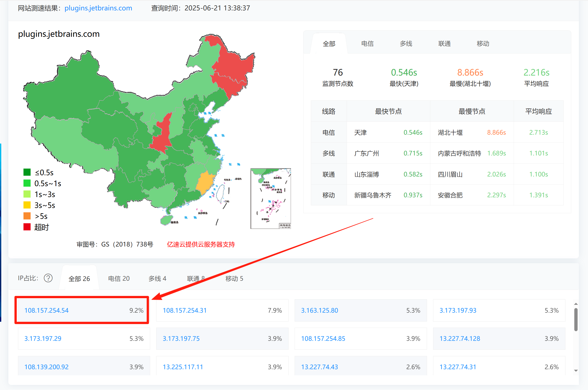Click the IP list vertical scrollbar thumb

point(576,320)
